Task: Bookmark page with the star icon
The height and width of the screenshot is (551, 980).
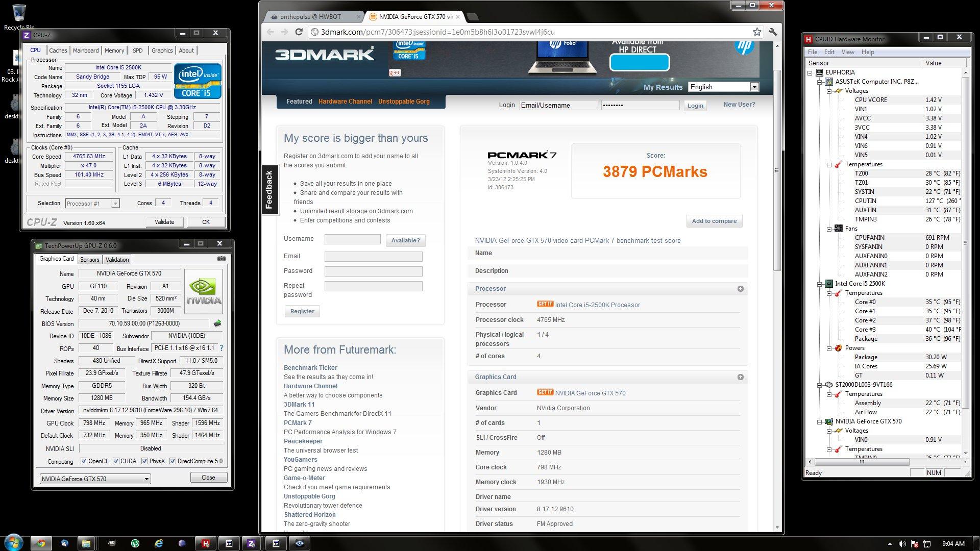Action: [x=757, y=32]
